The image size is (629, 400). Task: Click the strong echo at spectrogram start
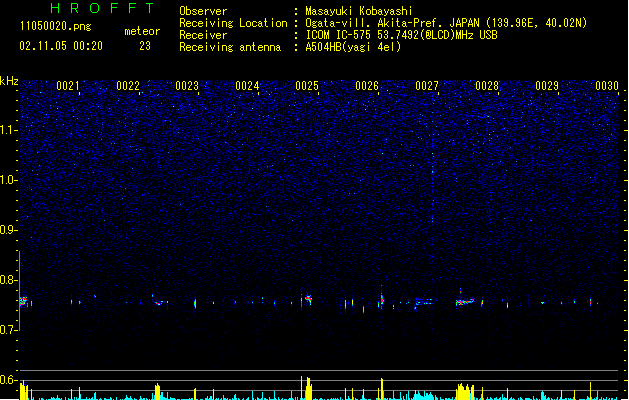tap(23, 301)
